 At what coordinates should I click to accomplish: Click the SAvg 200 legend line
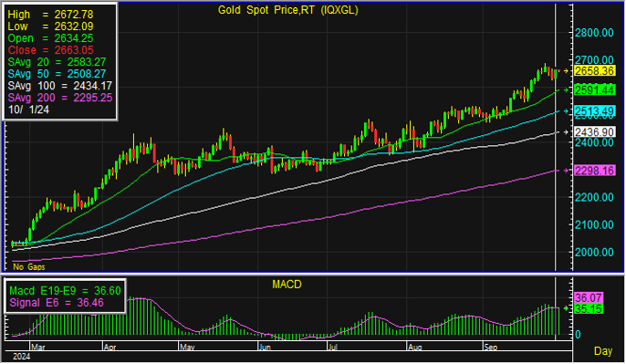[x=60, y=98]
